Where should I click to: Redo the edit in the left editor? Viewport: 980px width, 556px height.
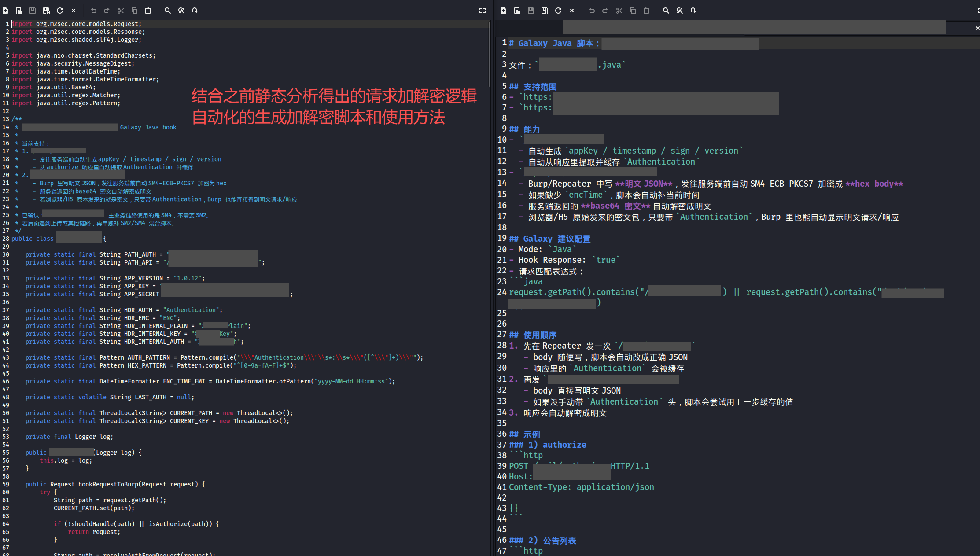click(107, 11)
